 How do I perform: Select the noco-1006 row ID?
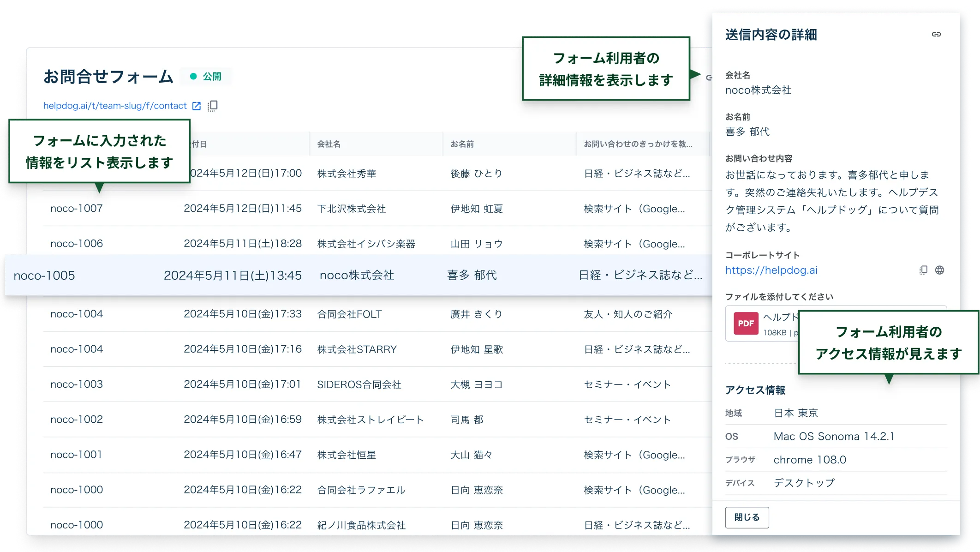(x=77, y=244)
